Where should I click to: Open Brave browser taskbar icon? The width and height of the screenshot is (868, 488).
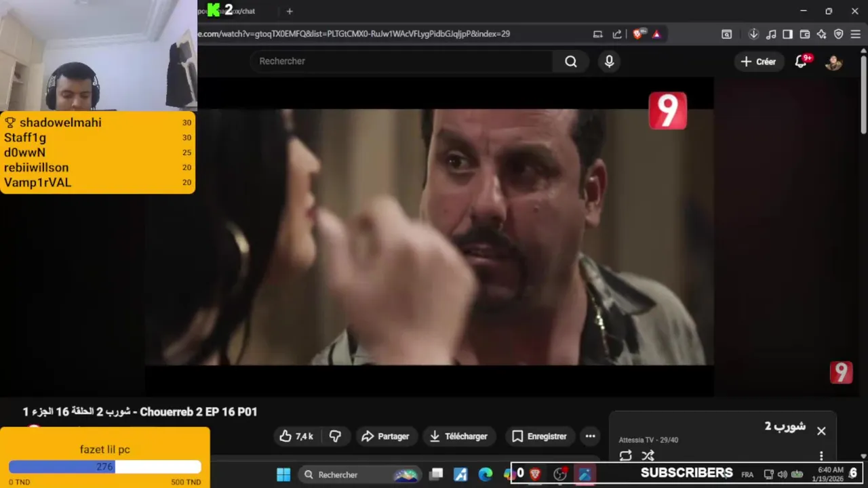coord(535,474)
